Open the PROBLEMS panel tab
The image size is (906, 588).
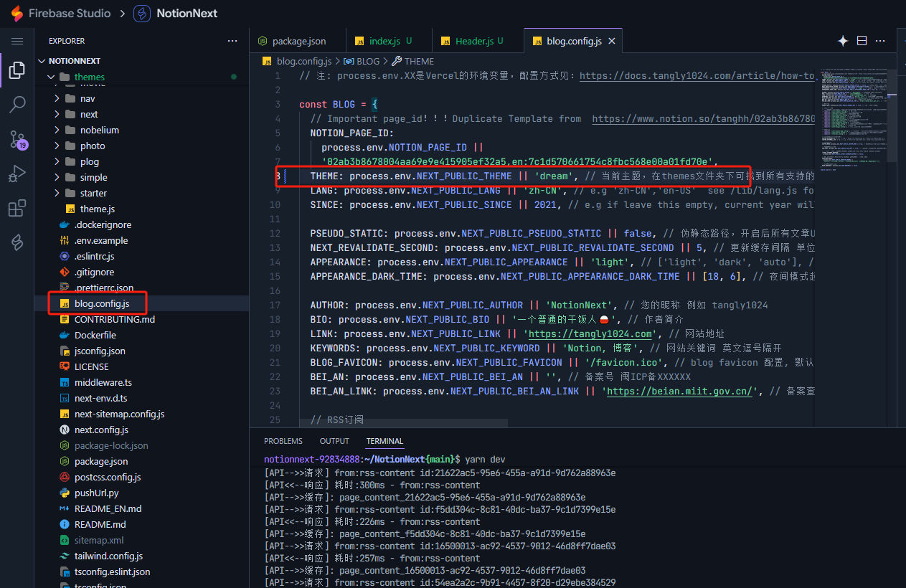(x=283, y=441)
